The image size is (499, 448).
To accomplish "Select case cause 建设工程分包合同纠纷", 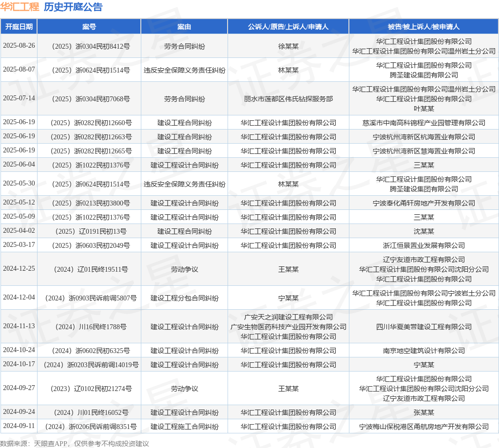I will coord(185,298).
